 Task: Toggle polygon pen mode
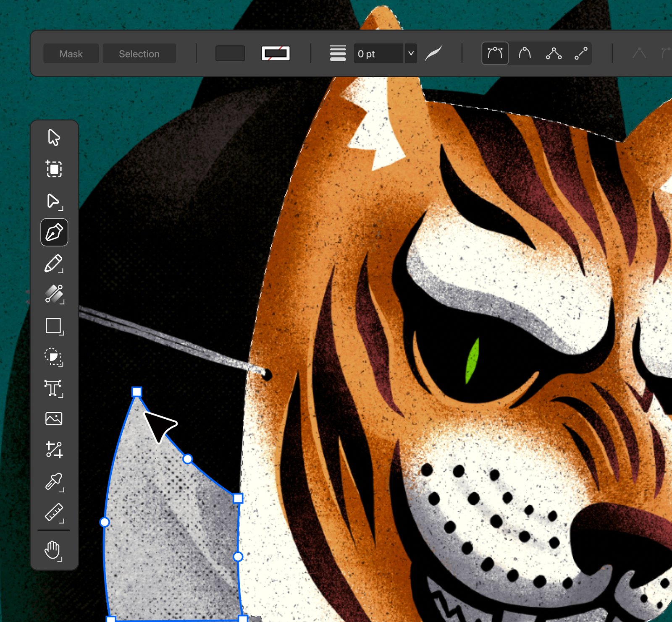coord(554,53)
